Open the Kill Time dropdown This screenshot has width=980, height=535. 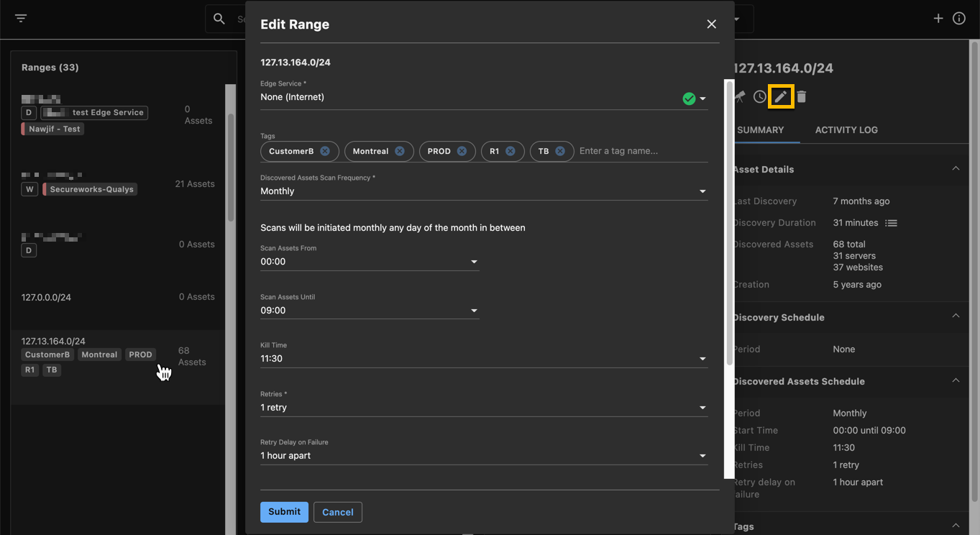(484, 359)
